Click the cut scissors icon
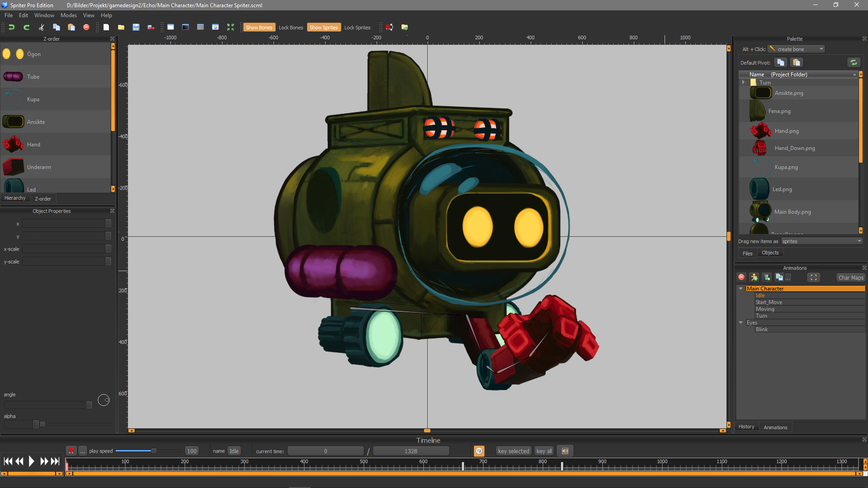Screen dimensions: 868x488 click(42, 27)
